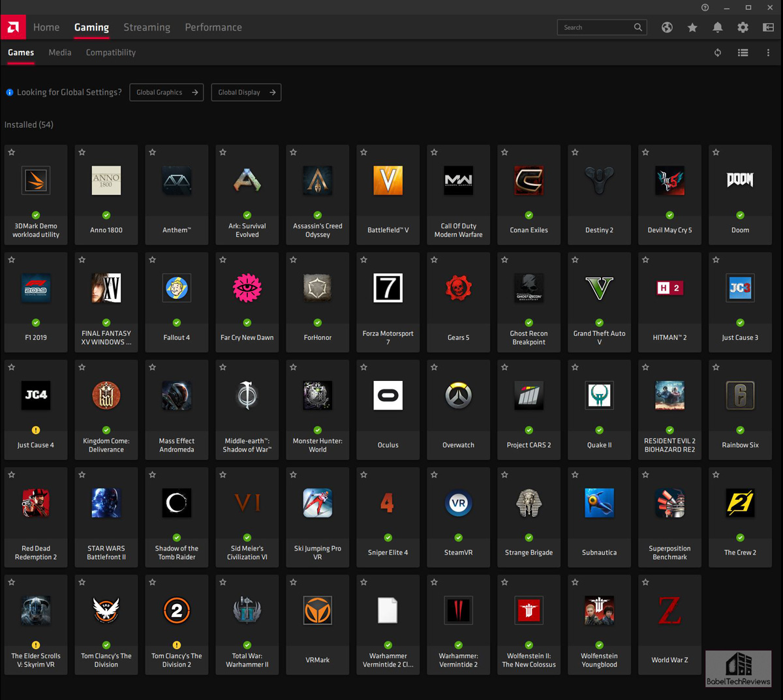The width and height of the screenshot is (783, 700).
Task: Select the "Ski Jumping Pro VR" title text
Action: coord(317,553)
